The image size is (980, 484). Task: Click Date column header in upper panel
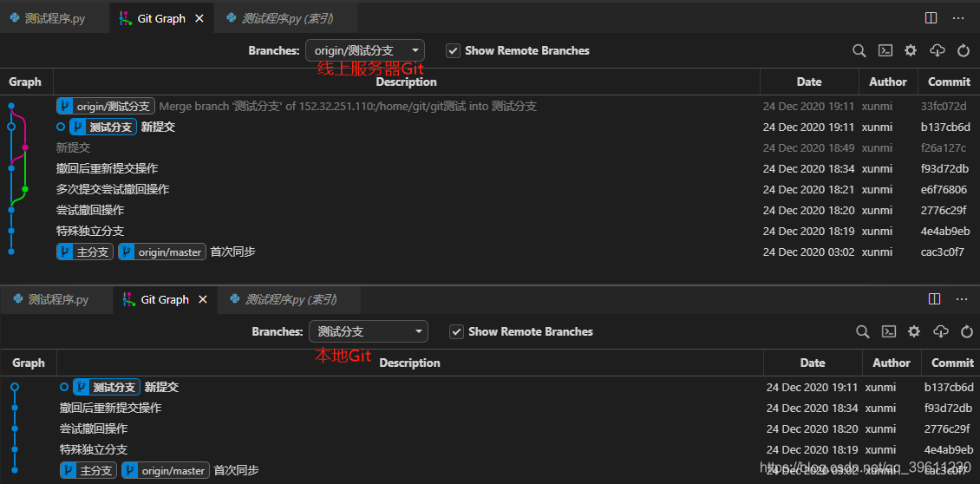point(809,82)
